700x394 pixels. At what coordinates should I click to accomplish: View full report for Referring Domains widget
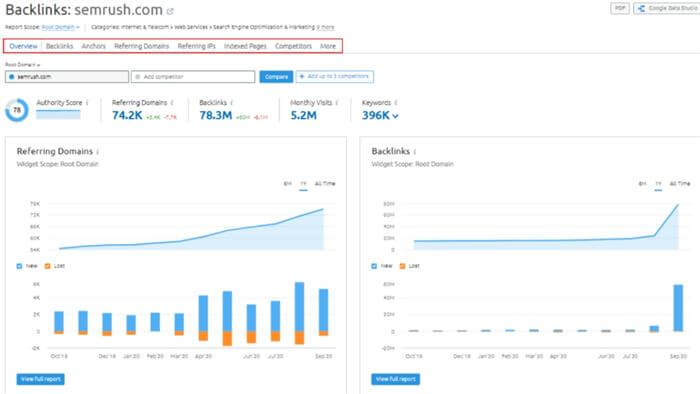(x=41, y=379)
